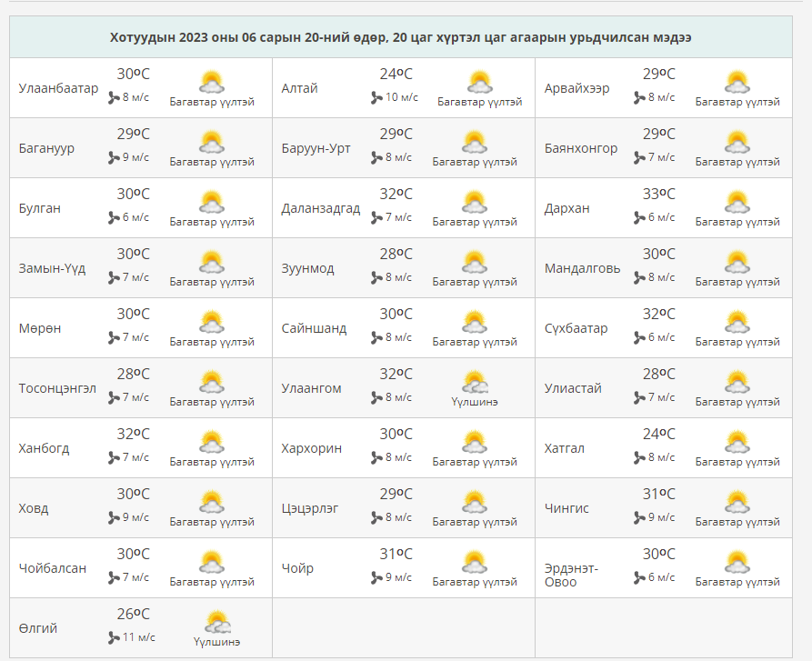Click the Дархан weather condition icon
The image size is (812, 661).
click(x=737, y=202)
